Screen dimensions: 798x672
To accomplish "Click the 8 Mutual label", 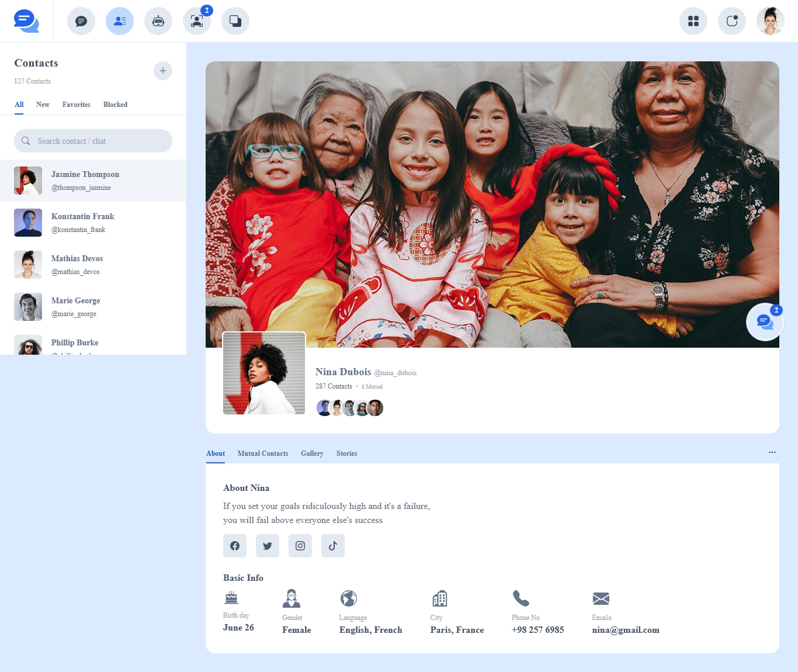I will 372,387.
